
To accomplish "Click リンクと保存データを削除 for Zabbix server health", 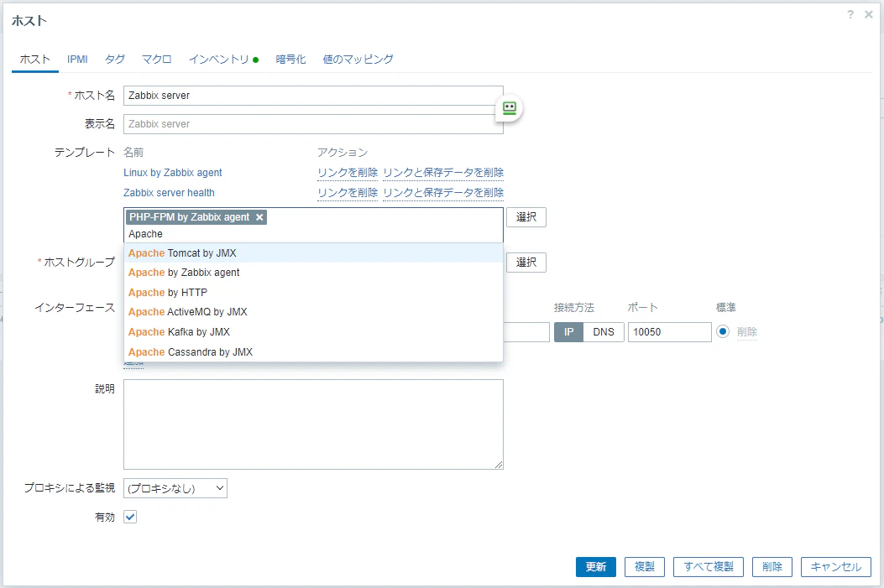I will (443, 193).
